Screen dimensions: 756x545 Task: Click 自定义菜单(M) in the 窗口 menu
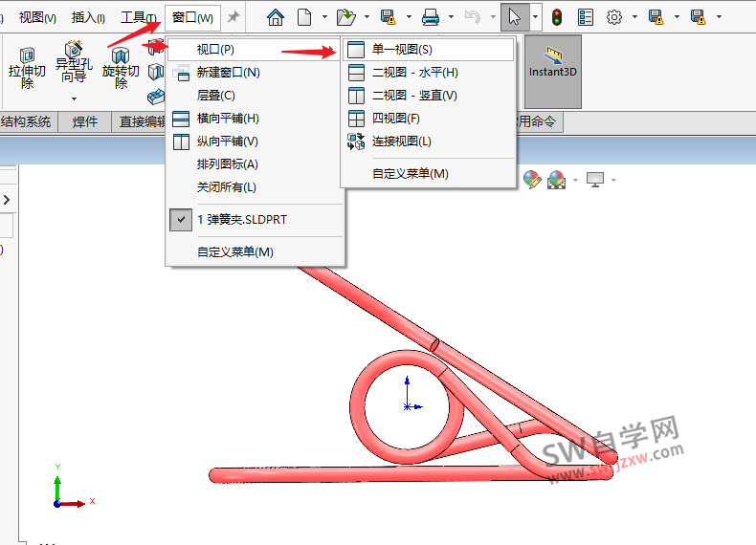click(x=256, y=252)
